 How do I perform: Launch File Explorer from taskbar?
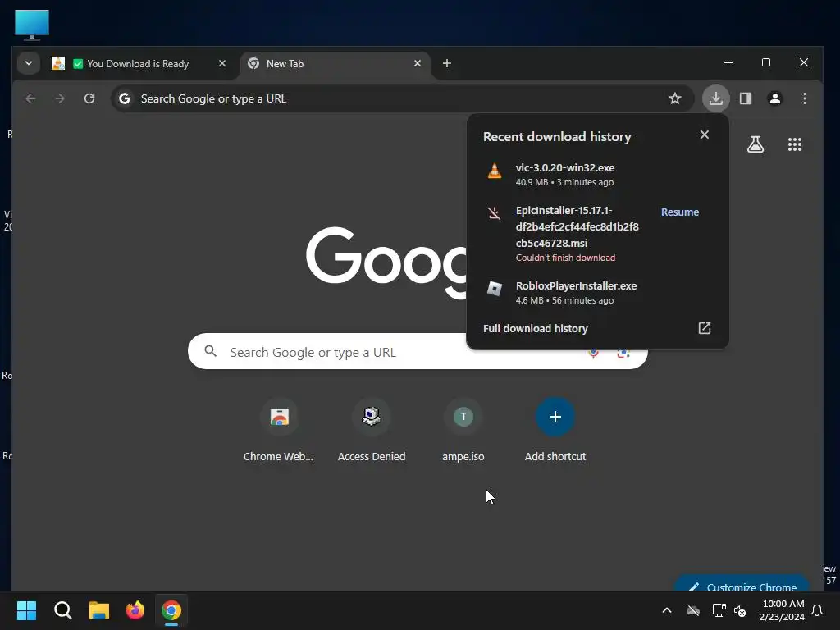[99, 610]
